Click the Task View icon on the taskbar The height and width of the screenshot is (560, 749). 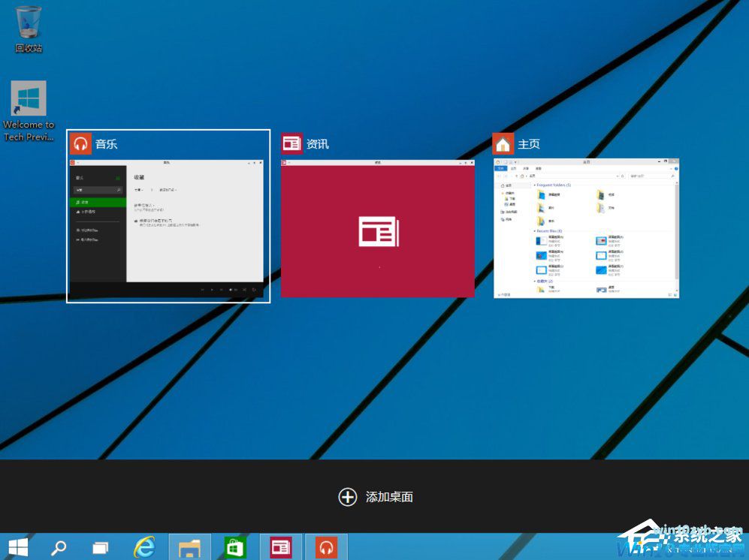[x=98, y=547]
